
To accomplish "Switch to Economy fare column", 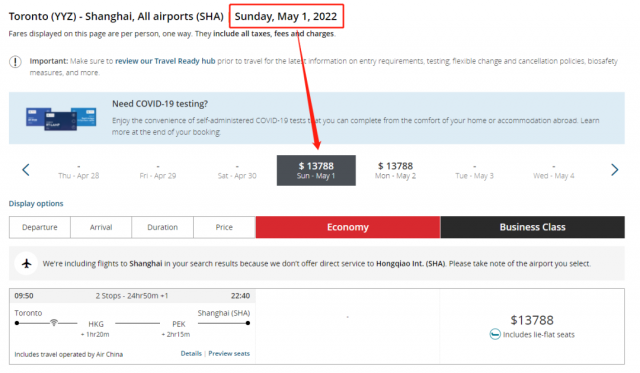I will point(348,227).
